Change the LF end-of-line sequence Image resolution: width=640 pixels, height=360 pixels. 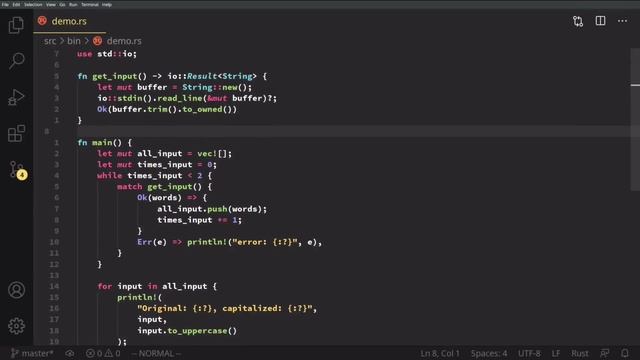[556, 353]
